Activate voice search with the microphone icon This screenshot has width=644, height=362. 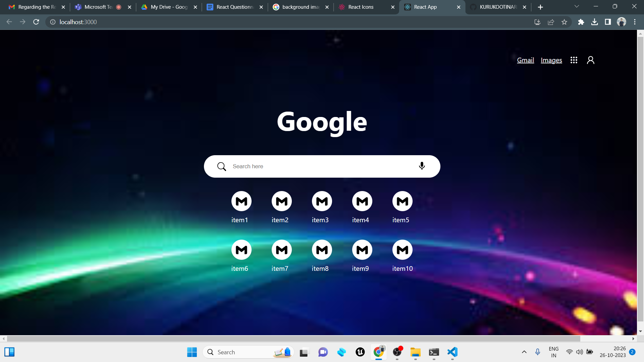click(422, 166)
